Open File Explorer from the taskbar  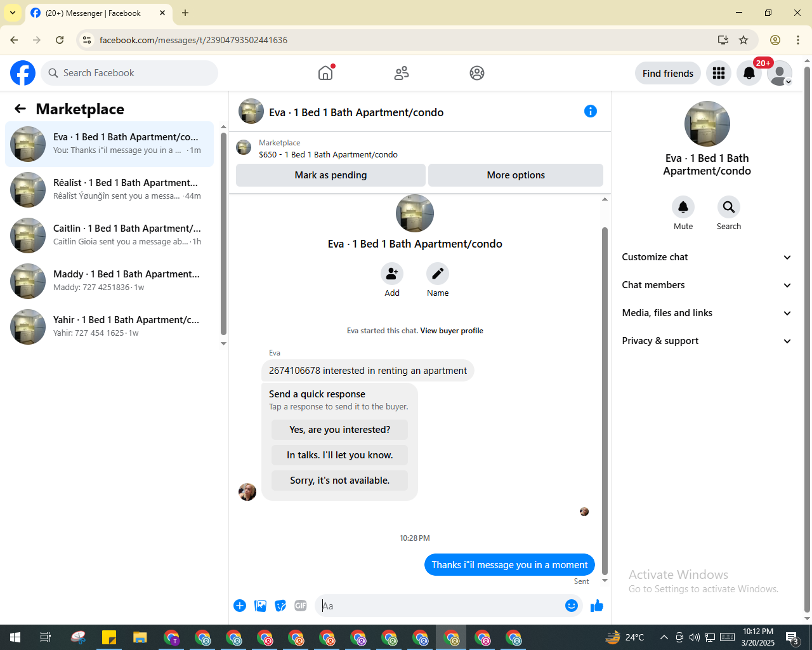coord(140,637)
